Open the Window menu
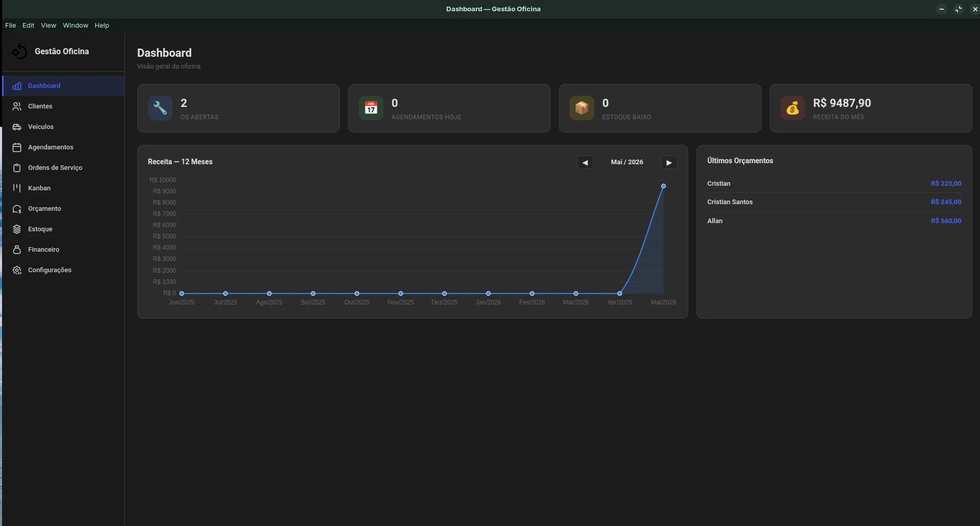The height and width of the screenshot is (526, 980). (x=76, y=25)
